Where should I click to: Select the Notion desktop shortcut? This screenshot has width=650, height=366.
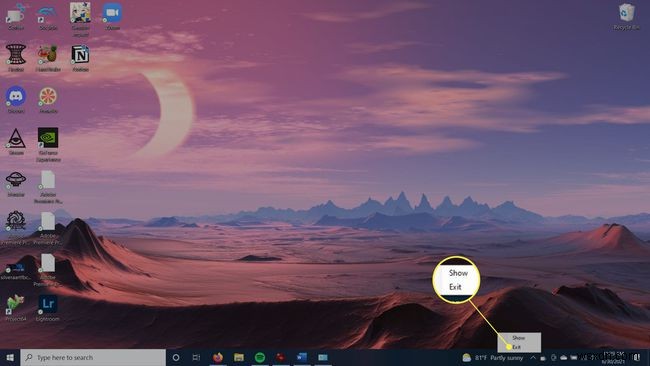pyautogui.click(x=80, y=58)
